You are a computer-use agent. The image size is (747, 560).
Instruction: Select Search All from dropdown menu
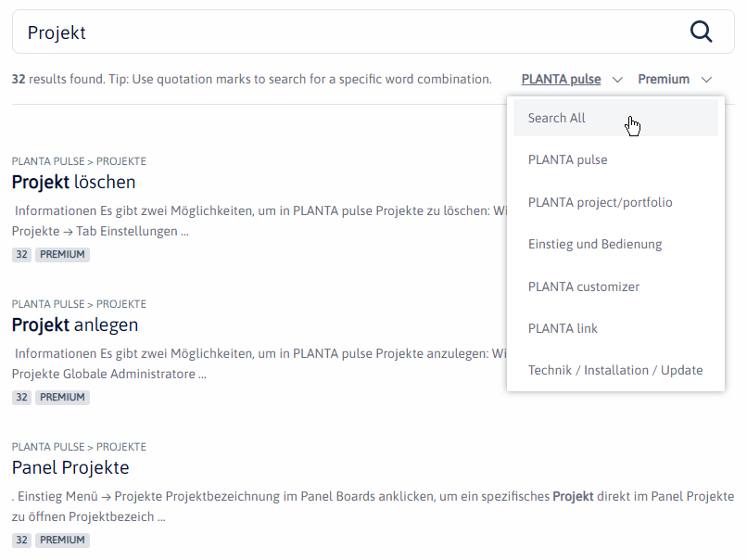pos(557,118)
